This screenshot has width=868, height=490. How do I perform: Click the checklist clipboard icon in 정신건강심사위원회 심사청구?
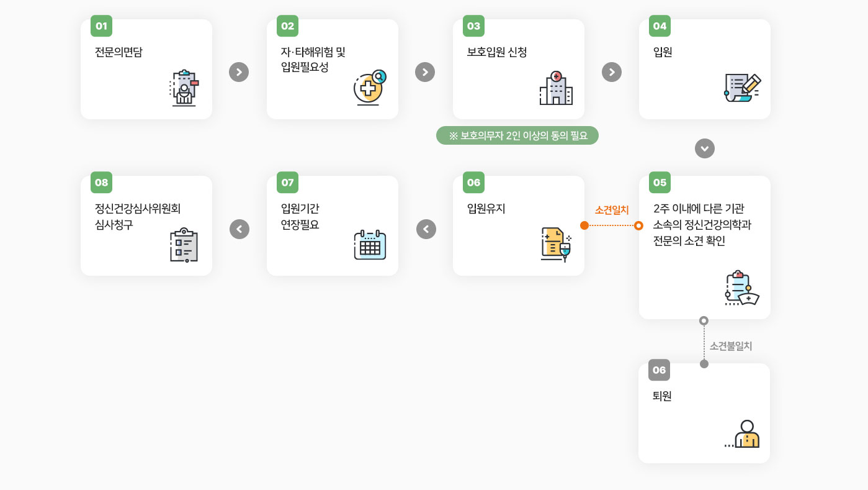(184, 245)
